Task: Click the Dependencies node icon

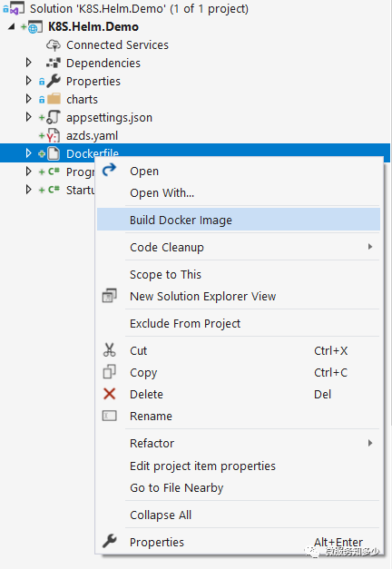Action: point(54,64)
